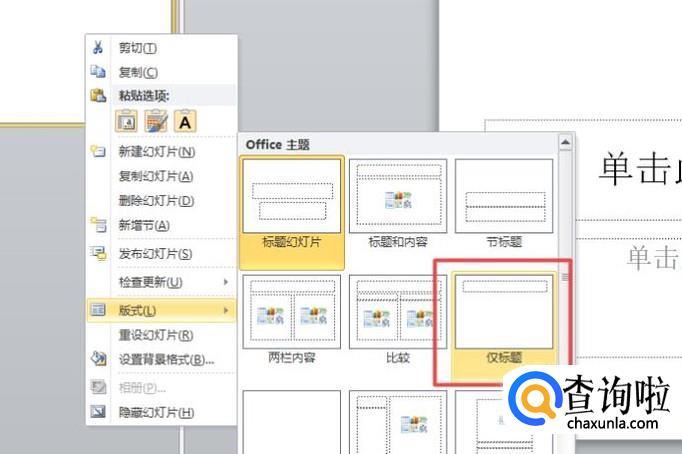
Task: Click the layout gallery scrollbar thumb
Action: click(565, 277)
